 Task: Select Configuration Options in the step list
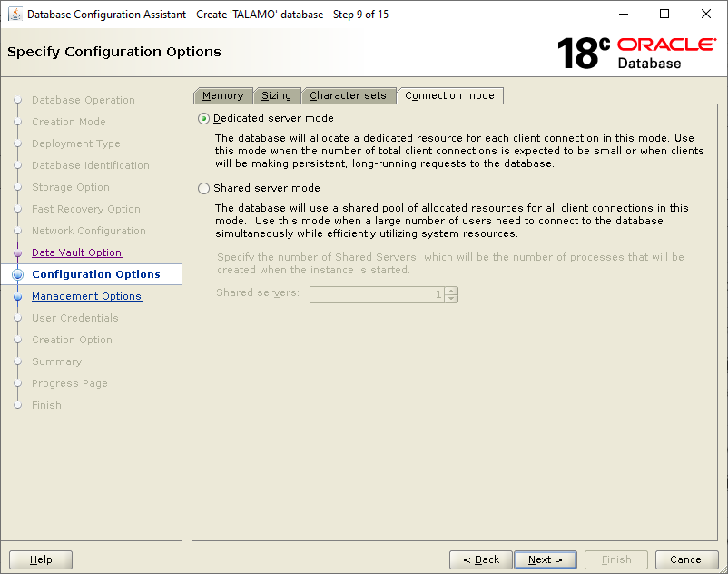pyautogui.click(x=96, y=274)
